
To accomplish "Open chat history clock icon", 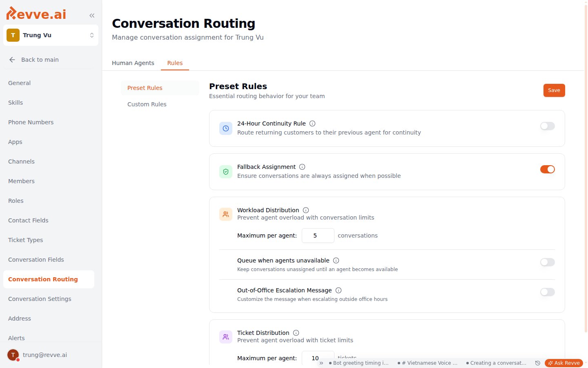I will (x=538, y=363).
